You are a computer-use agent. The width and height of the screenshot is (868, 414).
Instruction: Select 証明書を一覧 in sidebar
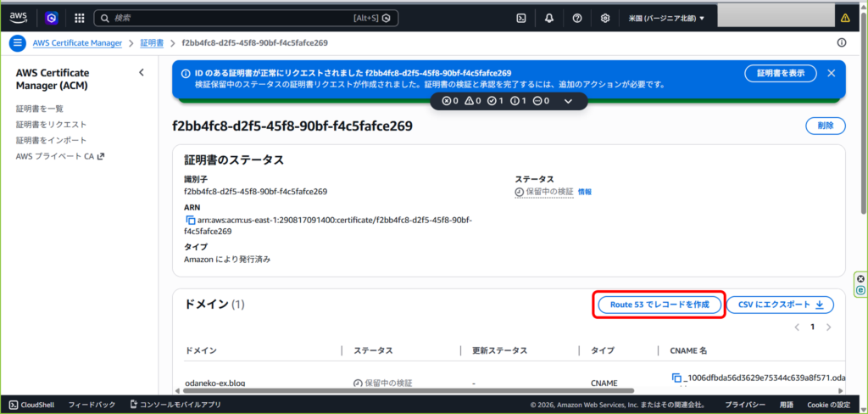(39, 109)
